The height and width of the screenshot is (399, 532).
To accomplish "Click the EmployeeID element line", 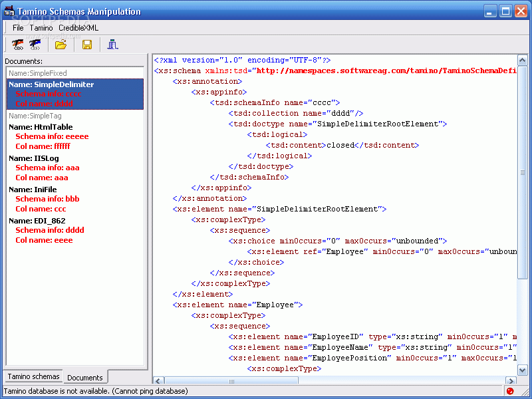I will [372, 336].
